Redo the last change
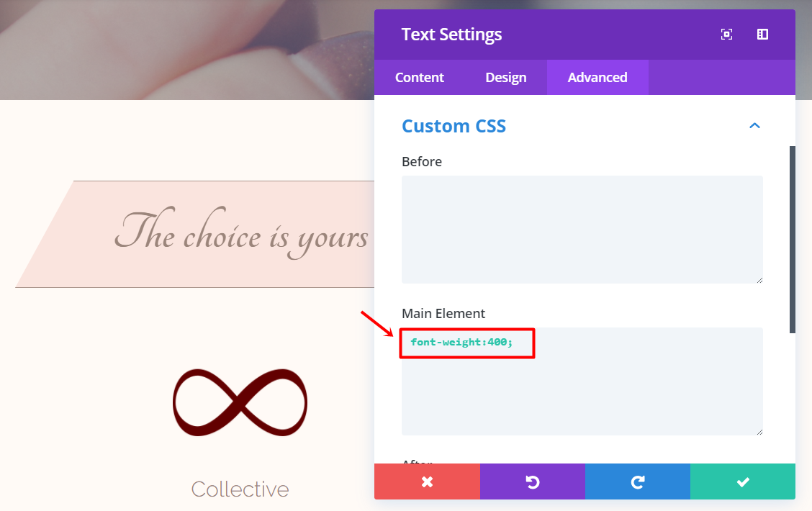 pyautogui.click(x=638, y=481)
